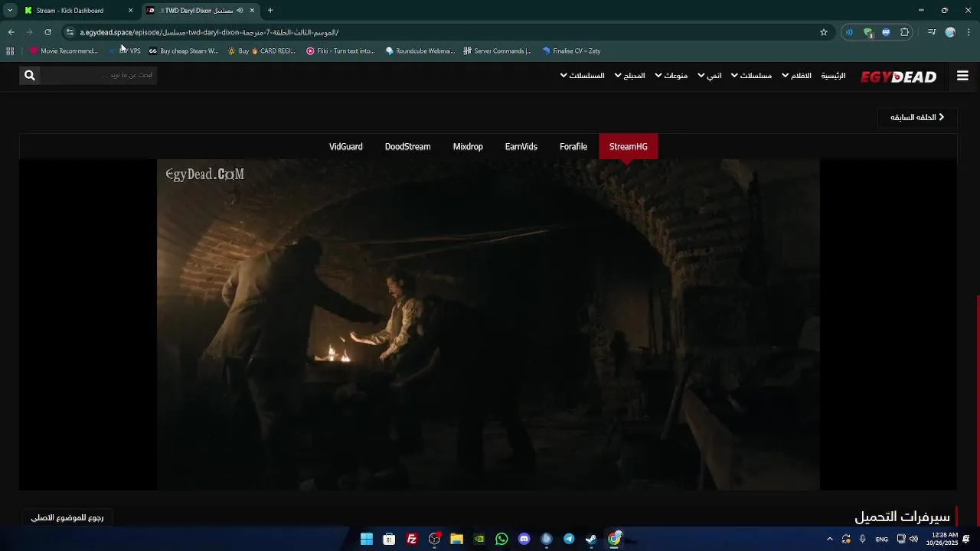Open a new browser tab
Image resolution: width=980 pixels, height=551 pixels.
click(270, 11)
